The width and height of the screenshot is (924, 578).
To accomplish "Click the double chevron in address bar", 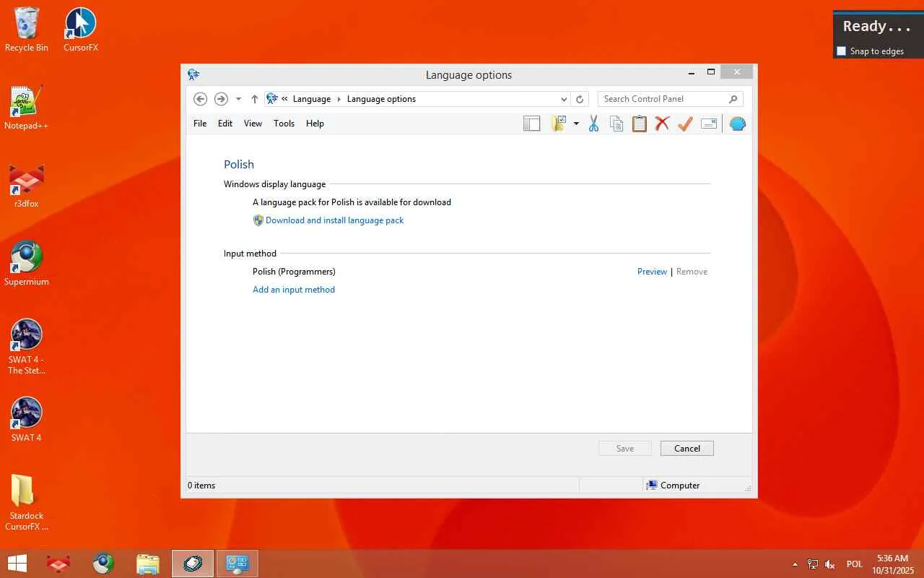I will coord(284,99).
